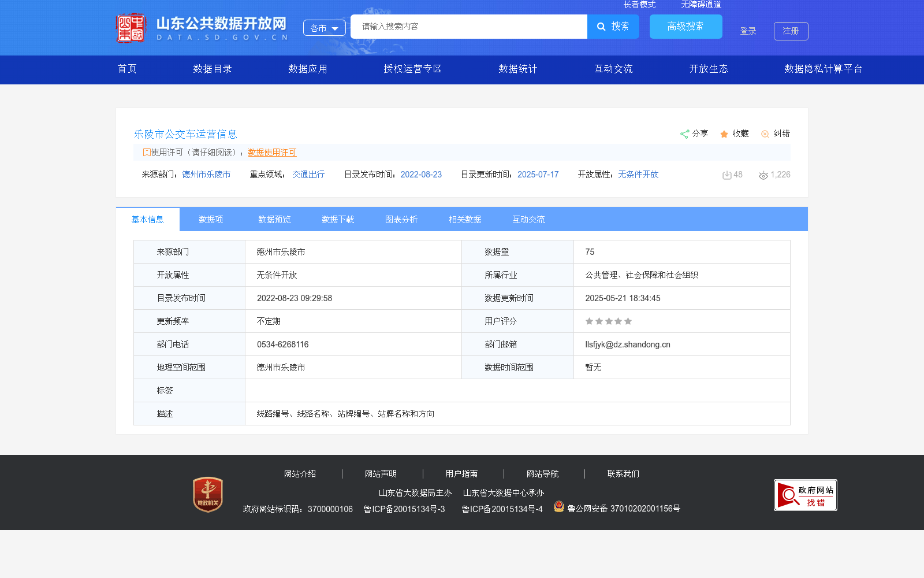The width and height of the screenshot is (924, 578).
Task: Open the 数据使用许可 license link
Action: (x=272, y=153)
